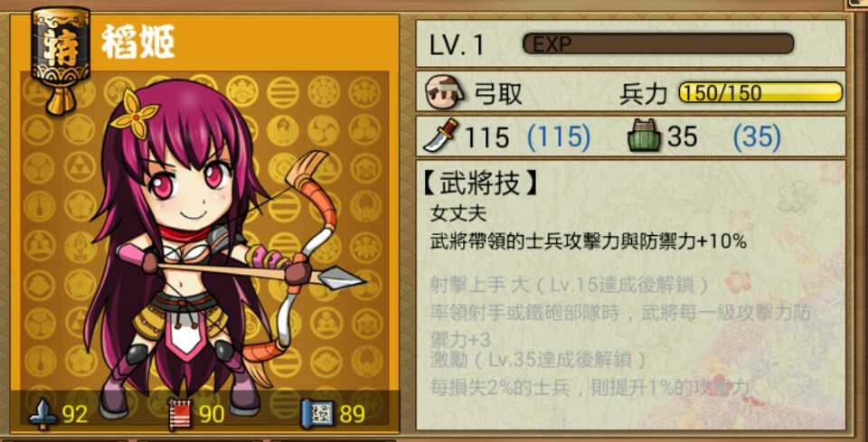Click the 弓取 troop type label

pyautogui.click(x=498, y=94)
